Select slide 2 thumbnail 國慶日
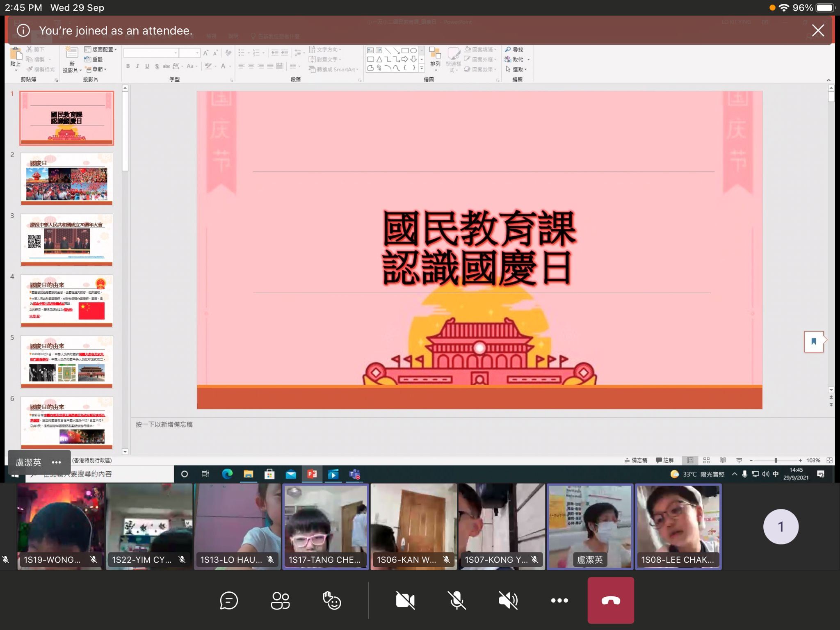 coord(66,179)
